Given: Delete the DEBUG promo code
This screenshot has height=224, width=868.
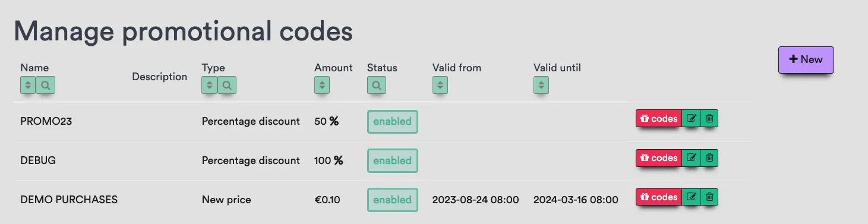Looking at the screenshot, I should point(709,158).
